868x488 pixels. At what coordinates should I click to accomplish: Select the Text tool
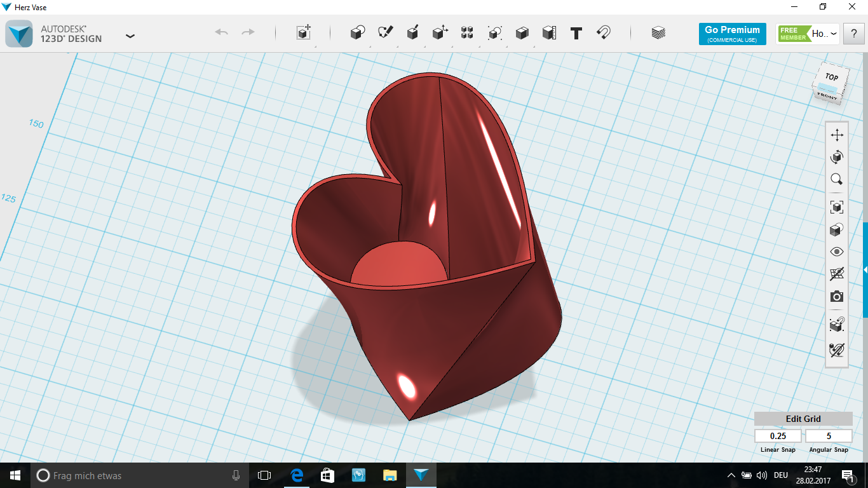point(576,33)
